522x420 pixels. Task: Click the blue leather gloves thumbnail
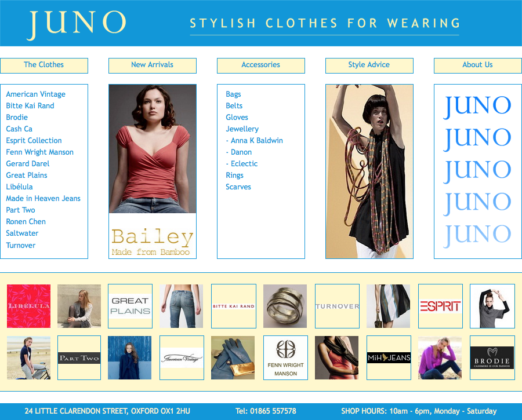pyautogui.click(x=233, y=357)
